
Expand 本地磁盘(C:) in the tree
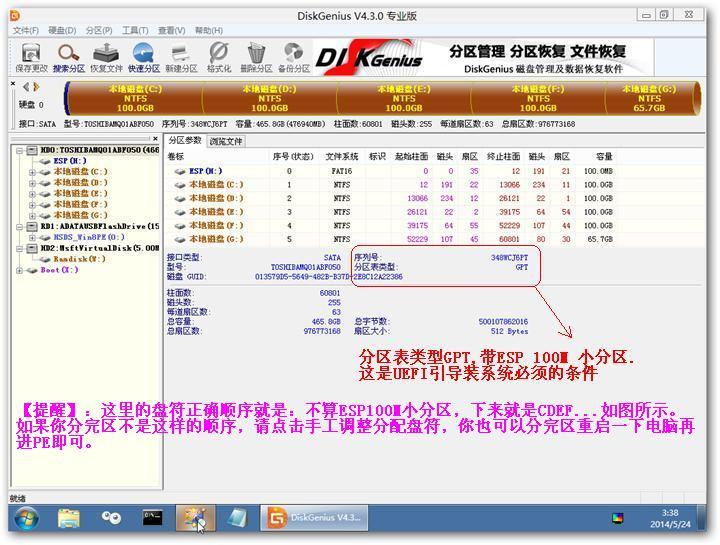point(32,172)
